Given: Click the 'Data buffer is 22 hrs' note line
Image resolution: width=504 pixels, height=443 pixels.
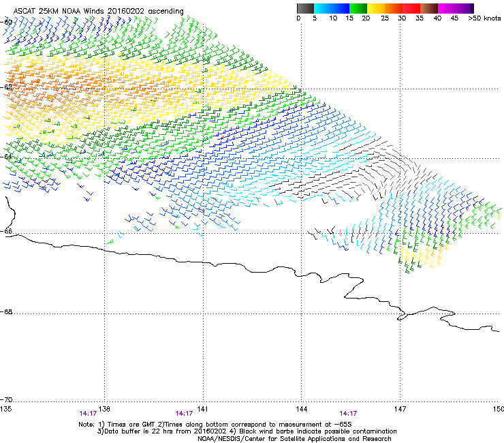Looking at the screenshot, I should point(247,431).
